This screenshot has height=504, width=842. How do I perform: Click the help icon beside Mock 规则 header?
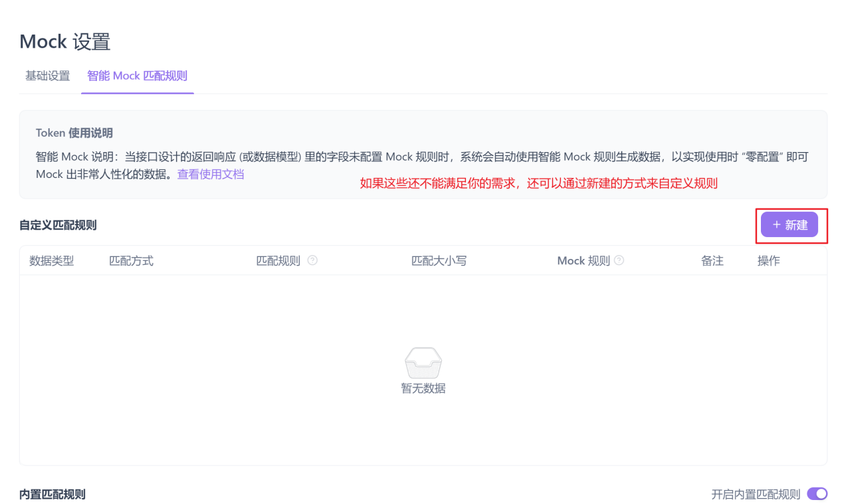tap(619, 260)
